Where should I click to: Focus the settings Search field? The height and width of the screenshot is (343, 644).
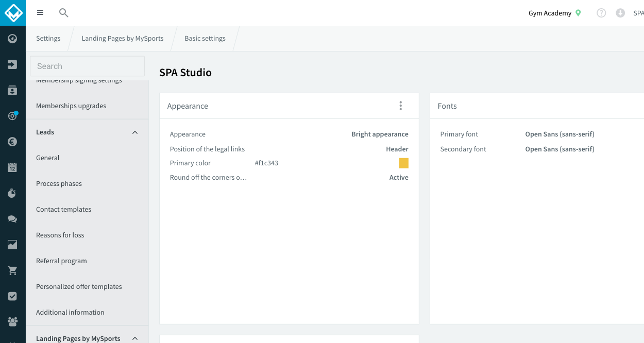(87, 66)
